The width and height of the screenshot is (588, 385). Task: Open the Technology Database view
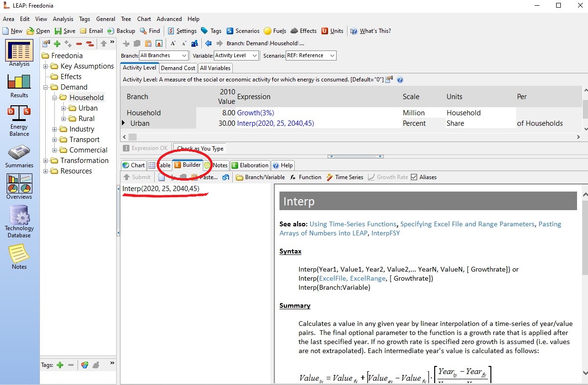tap(20, 222)
